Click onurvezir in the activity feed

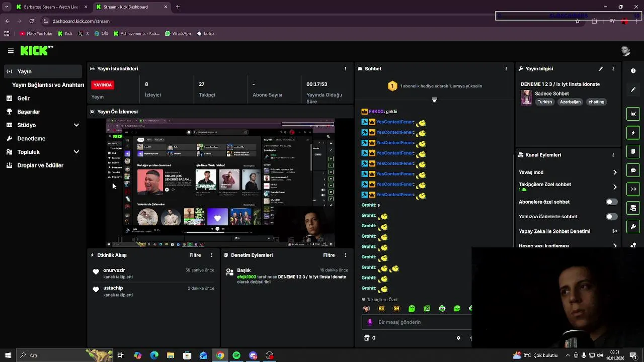(114, 270)
